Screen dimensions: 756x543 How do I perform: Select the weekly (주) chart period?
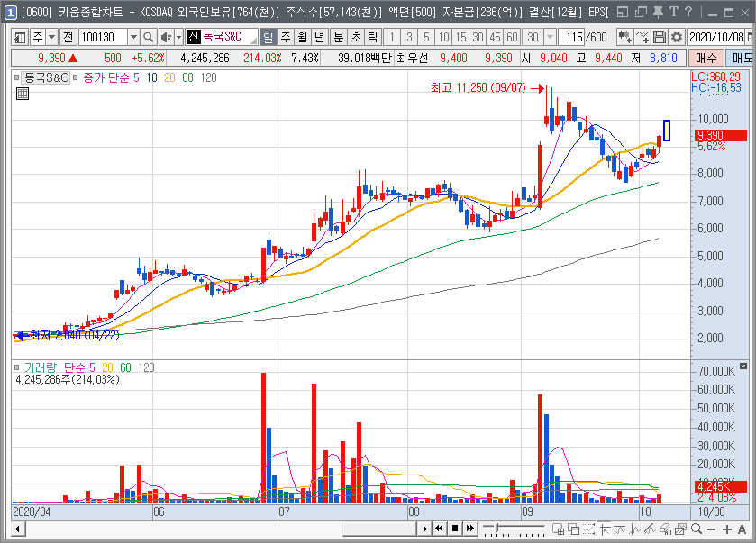pos(286,37)
